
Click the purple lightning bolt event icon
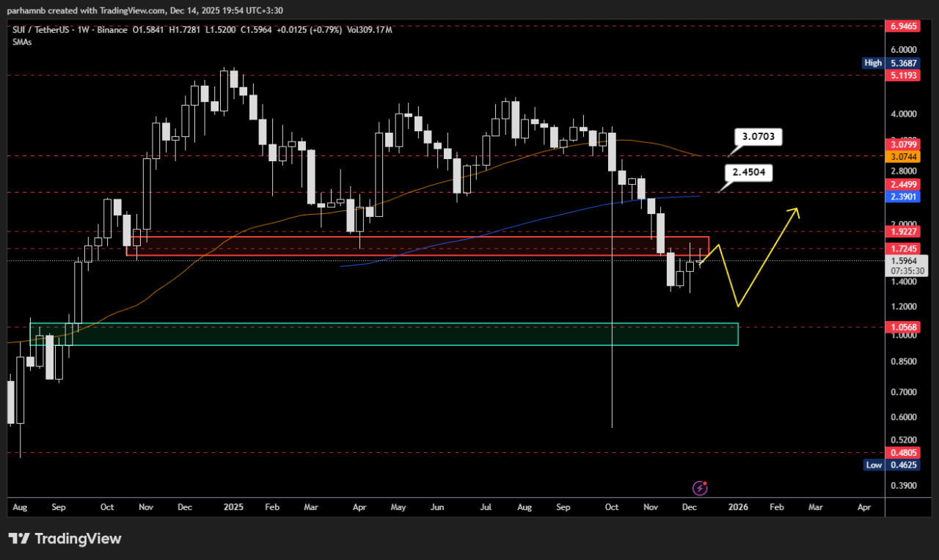[700, 487]
